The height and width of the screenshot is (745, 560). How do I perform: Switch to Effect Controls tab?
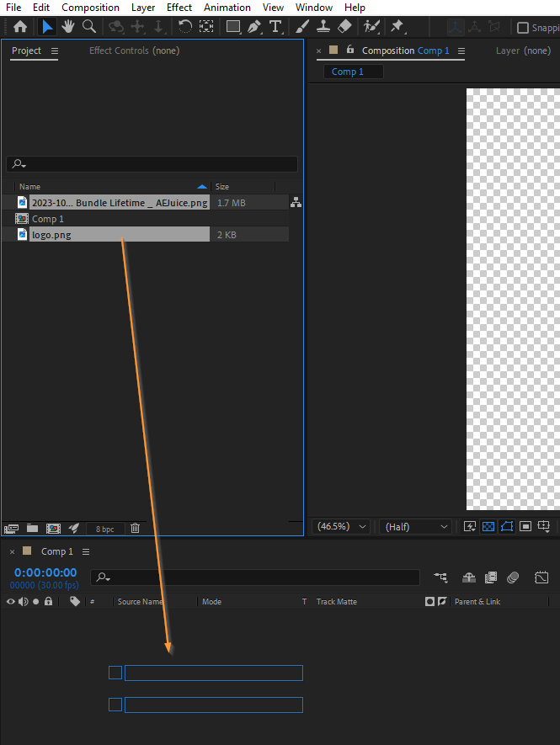(135, 51)
